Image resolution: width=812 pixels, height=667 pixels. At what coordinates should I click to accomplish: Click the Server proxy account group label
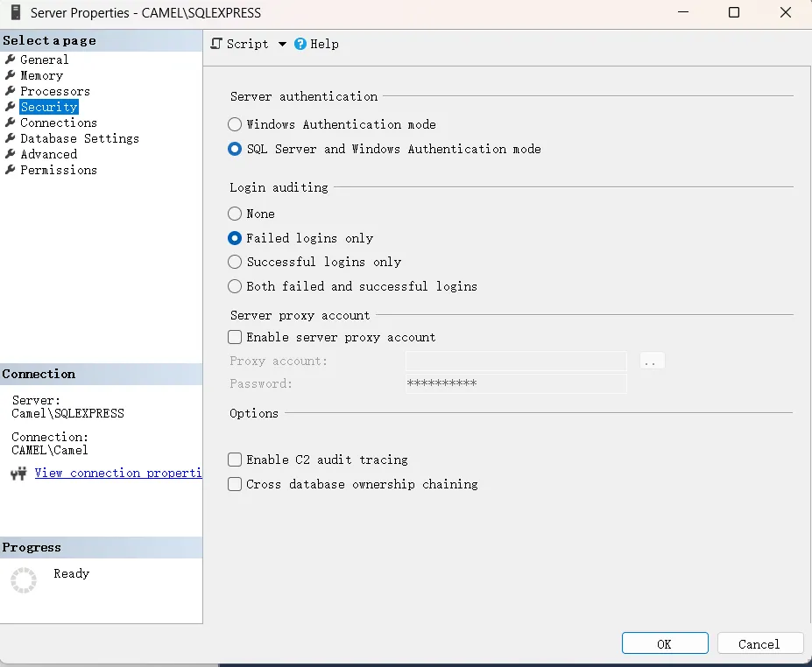[x=300, y=315]
